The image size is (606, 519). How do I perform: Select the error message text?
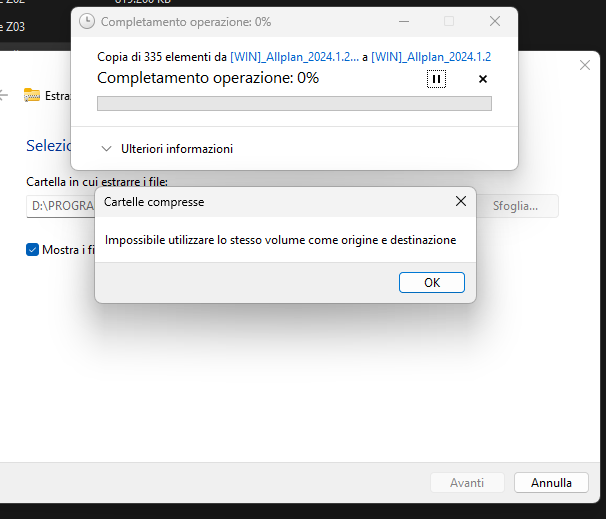pyautogui.click(x=281, y=240)
